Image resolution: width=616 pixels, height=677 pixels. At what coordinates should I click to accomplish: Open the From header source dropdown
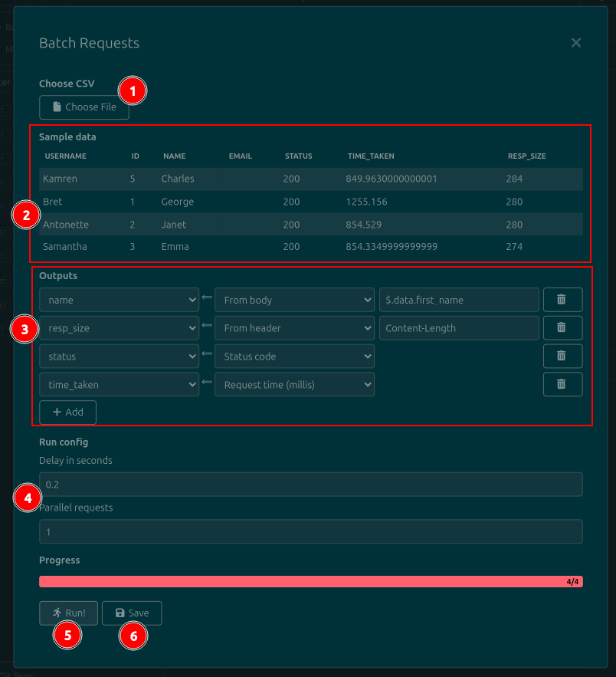pyautogui.click(x=294, y=327)
